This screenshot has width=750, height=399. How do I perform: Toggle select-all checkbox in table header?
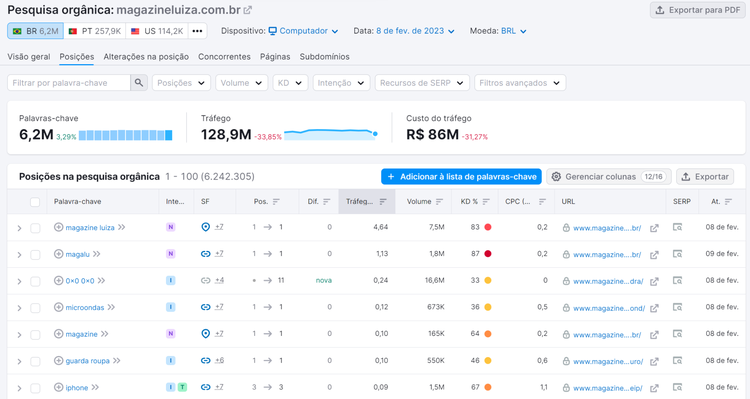point(35,202)
